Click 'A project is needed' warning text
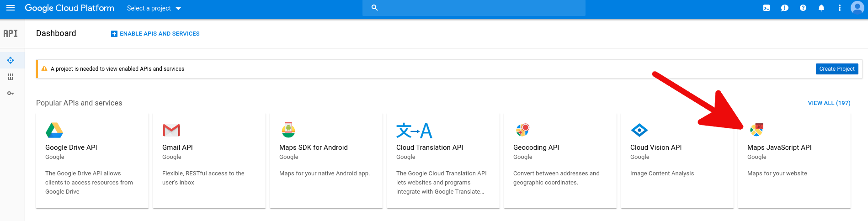 pyautogui.click(x=117, y=69)
